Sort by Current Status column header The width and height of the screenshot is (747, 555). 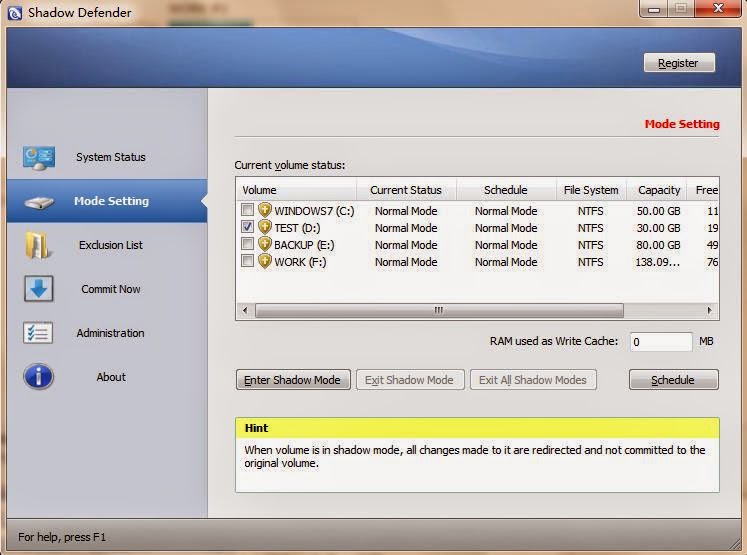tap(406, 190)
